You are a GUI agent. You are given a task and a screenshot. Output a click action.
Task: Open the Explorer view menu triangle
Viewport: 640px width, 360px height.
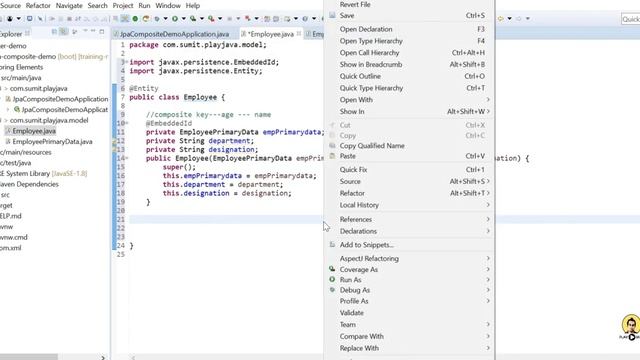tap(85, 31)
